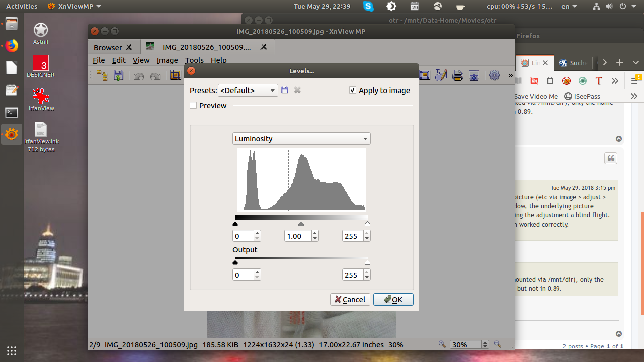Click the screen capture camera icon
Screen dimensions: 644x362
(474, 75)
